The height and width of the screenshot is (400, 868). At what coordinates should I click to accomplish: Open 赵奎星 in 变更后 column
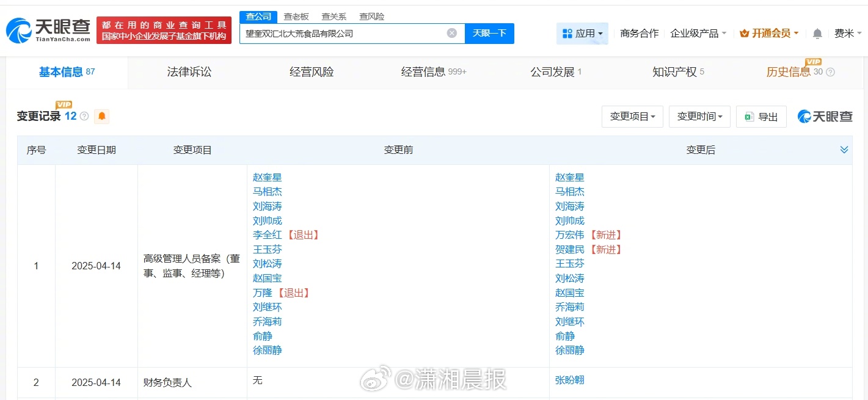pyautogui.click(x=570, y=178)
